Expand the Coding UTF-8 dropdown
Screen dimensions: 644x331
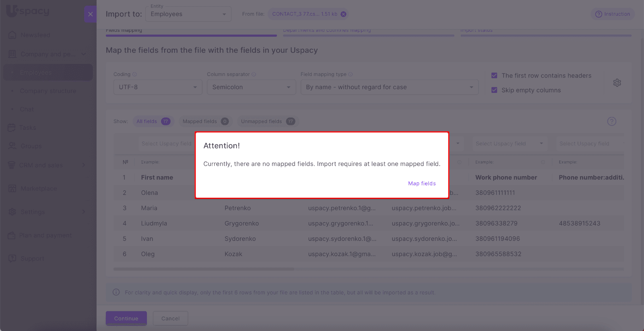point(157,87)
